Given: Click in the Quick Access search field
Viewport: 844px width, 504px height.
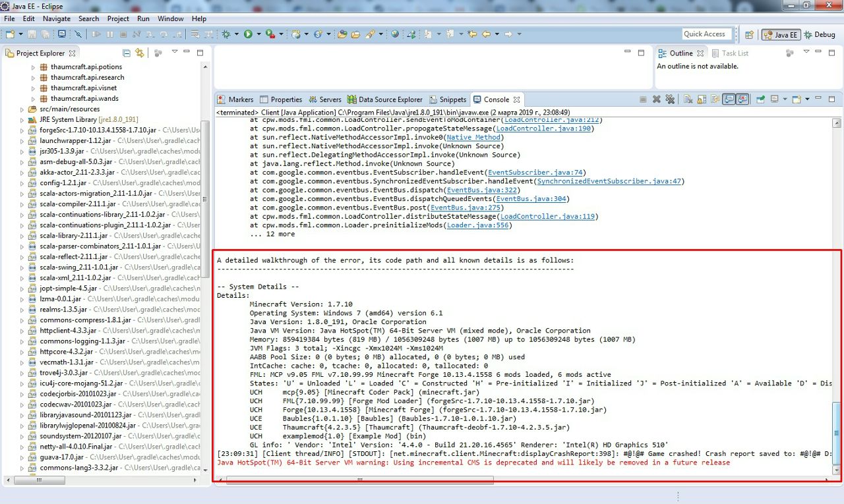Looking at the screenshot, I should coord(706,34).
